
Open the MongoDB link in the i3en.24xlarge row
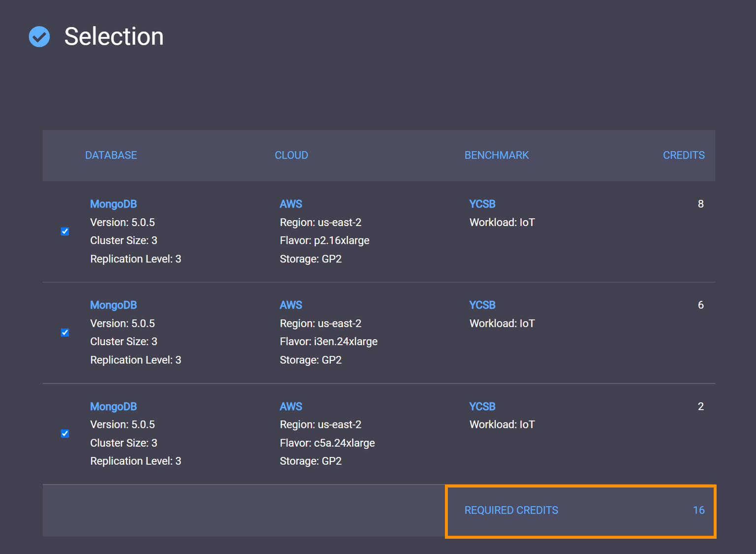113,305
